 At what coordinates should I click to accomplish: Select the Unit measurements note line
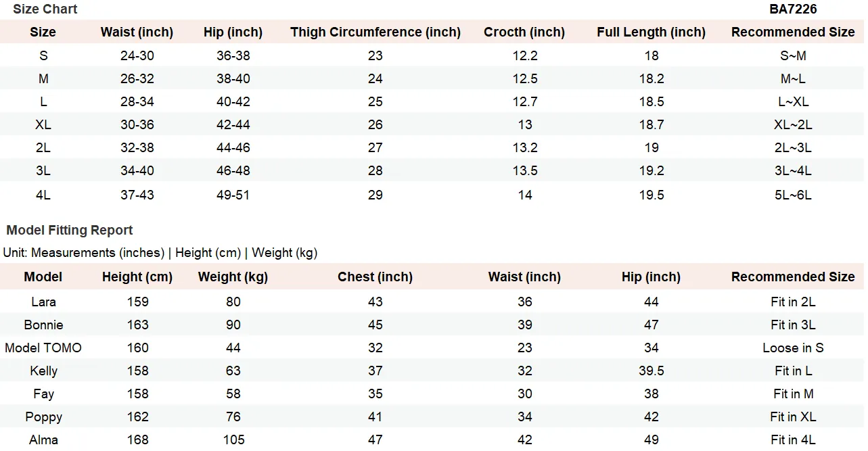(x=160, y=252)
